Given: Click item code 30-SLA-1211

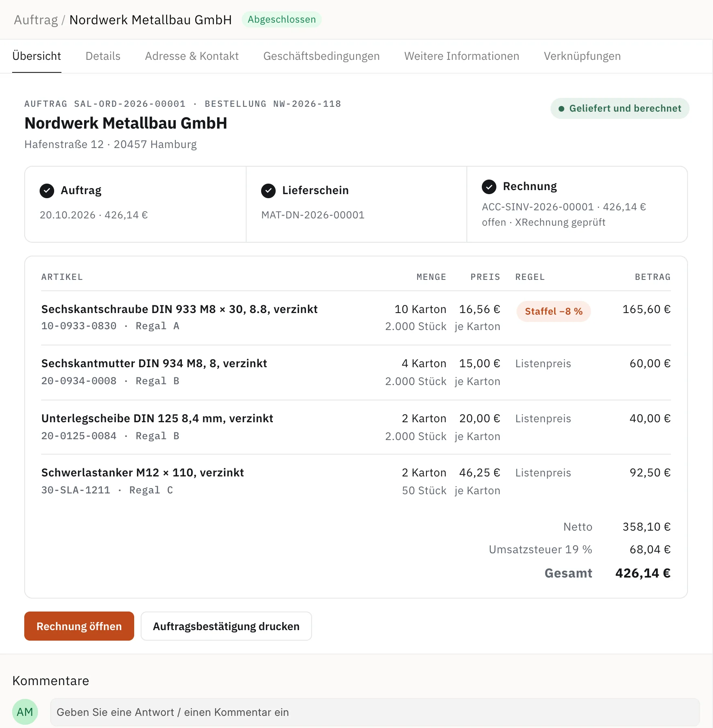Looking at the screenshot, I should [76, 490].
